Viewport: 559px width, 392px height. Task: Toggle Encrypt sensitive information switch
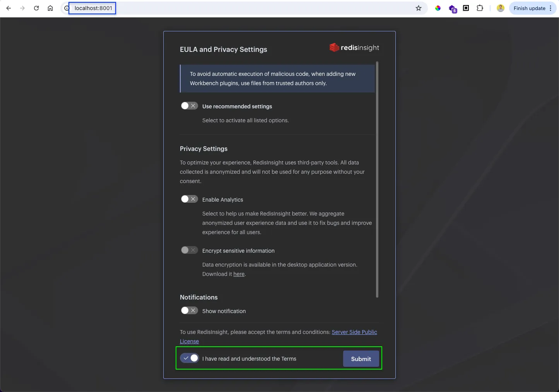[189, 250]
